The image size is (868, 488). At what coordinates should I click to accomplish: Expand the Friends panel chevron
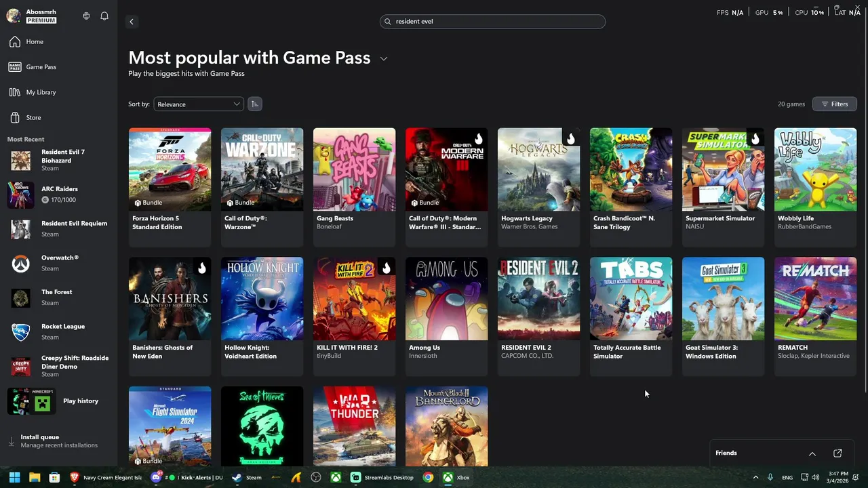812,453
